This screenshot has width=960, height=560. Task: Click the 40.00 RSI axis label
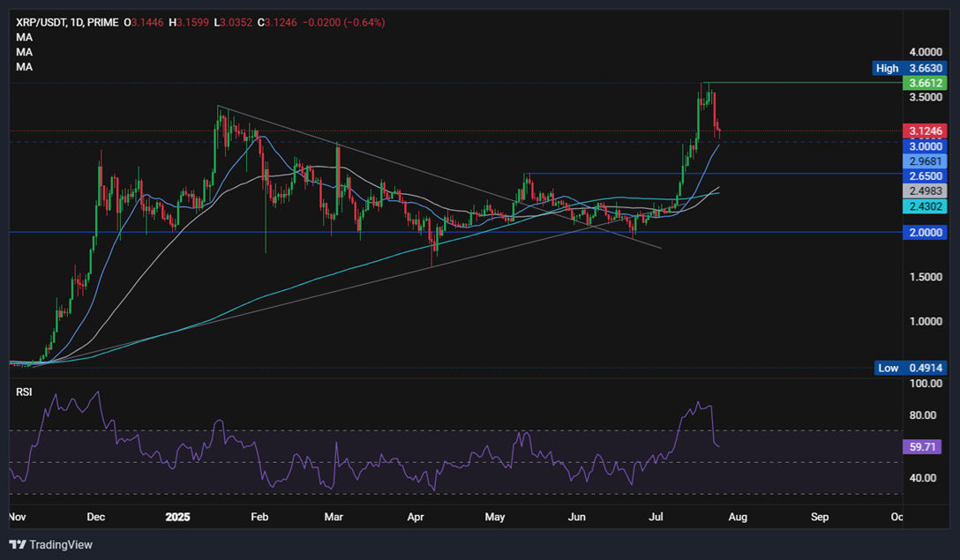pyautogui.click(x=923, y=478)
